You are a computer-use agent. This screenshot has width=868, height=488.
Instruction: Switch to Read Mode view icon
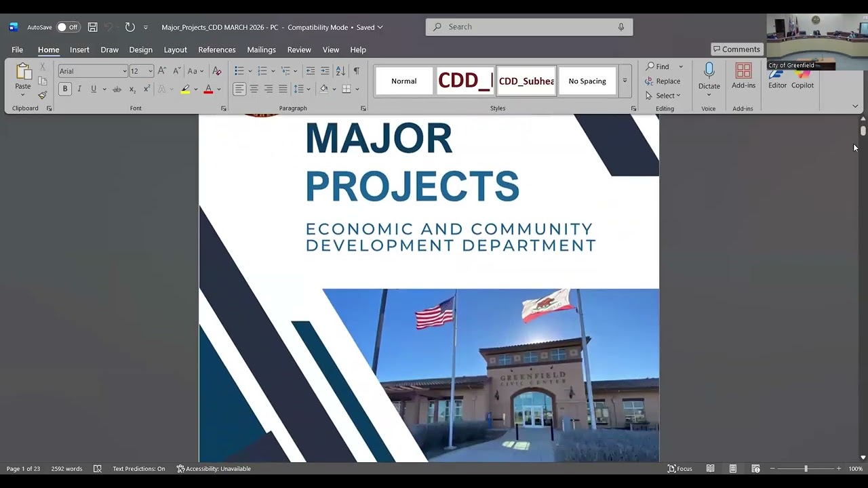[710, 469]
